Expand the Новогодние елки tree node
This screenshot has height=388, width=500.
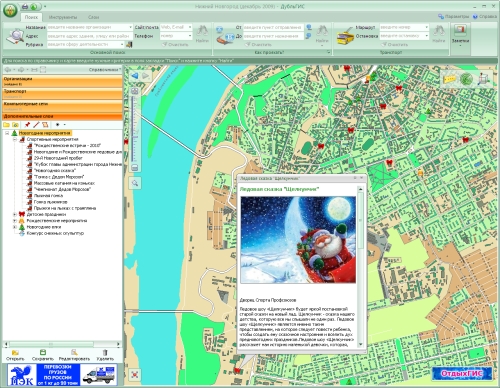coord(15,227)
